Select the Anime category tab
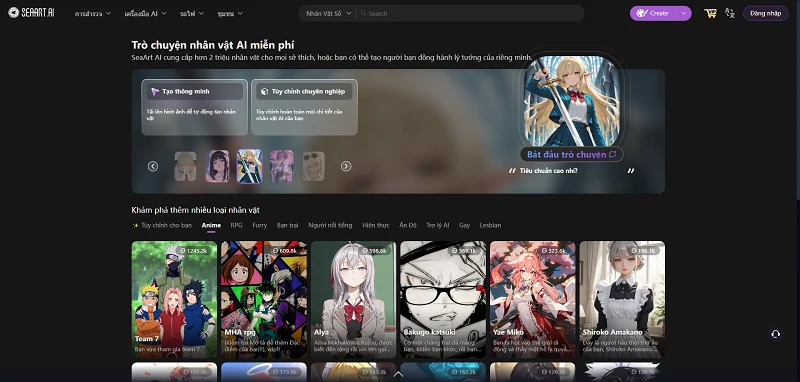 (x=211, y=225)
